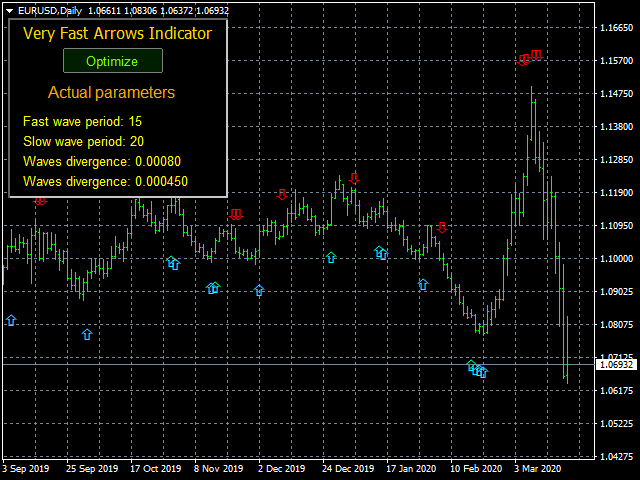Select the blue up arrow at 2 Dec 2019
The width and height of the screenshot is (640, 480).
pyautogui.click(x=259, y=290)
